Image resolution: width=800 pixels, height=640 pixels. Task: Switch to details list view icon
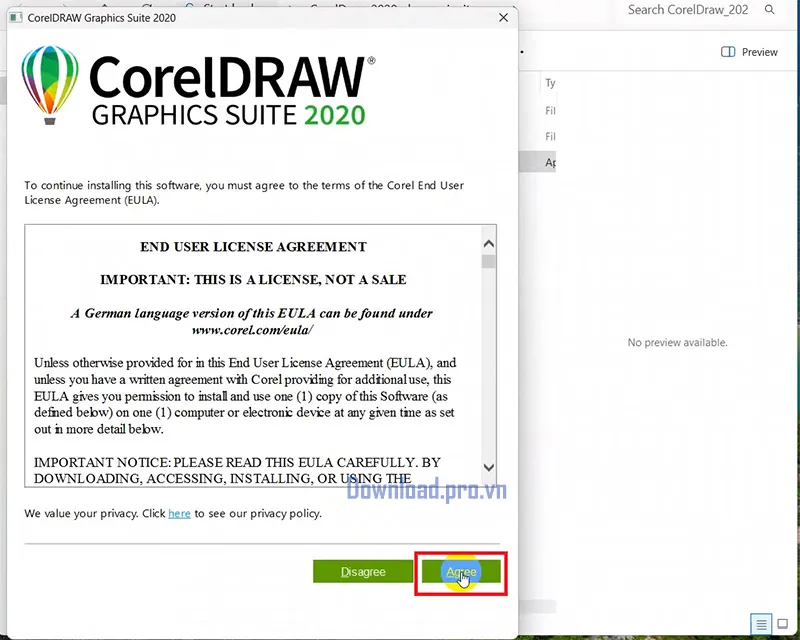pos(762,625)
